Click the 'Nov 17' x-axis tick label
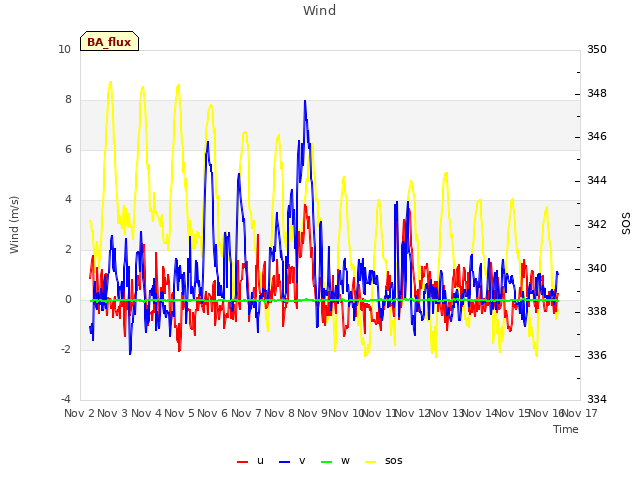The image size is (640, 480). coord(580,413)
